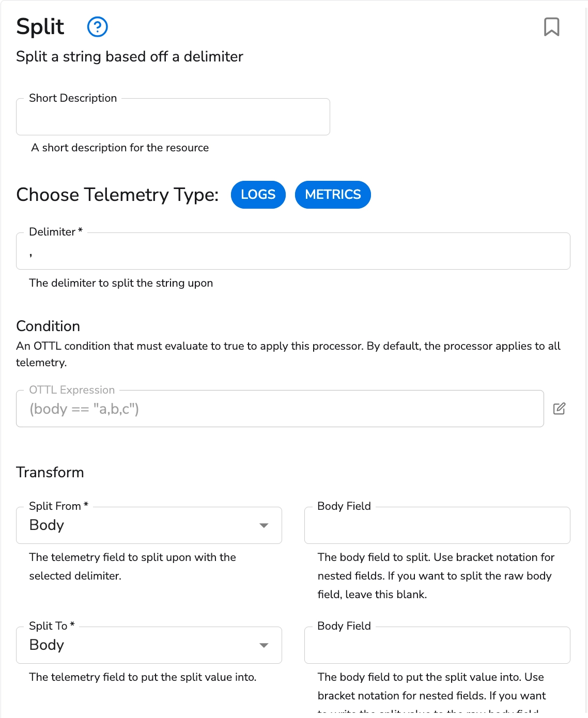Image resolution: width=588 pixels, height=718 pixels.
Task: Click the 'Split a string based off a delimiter' subtitle
Action: (x=129, y=56)
